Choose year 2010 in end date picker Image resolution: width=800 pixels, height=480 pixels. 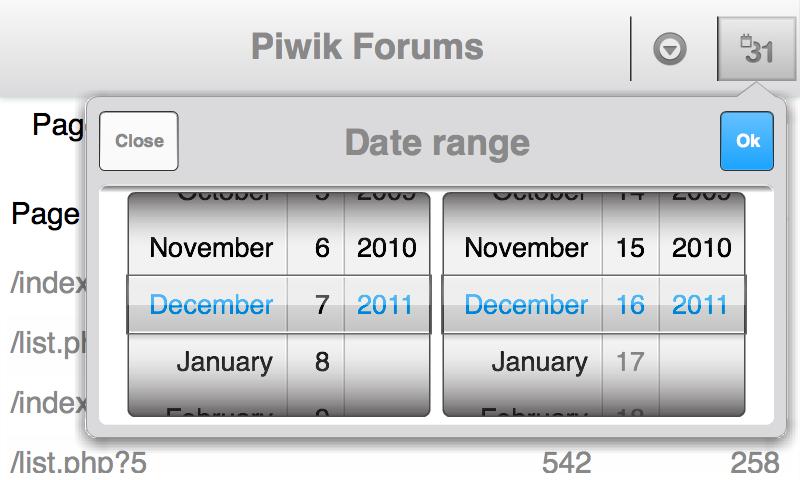[x=701, y=248]
